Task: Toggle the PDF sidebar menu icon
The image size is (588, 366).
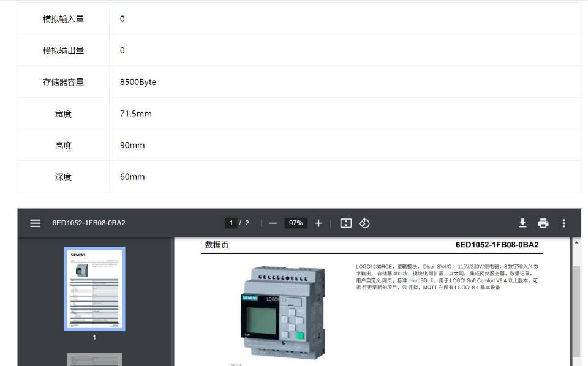Action: (36, 223)
